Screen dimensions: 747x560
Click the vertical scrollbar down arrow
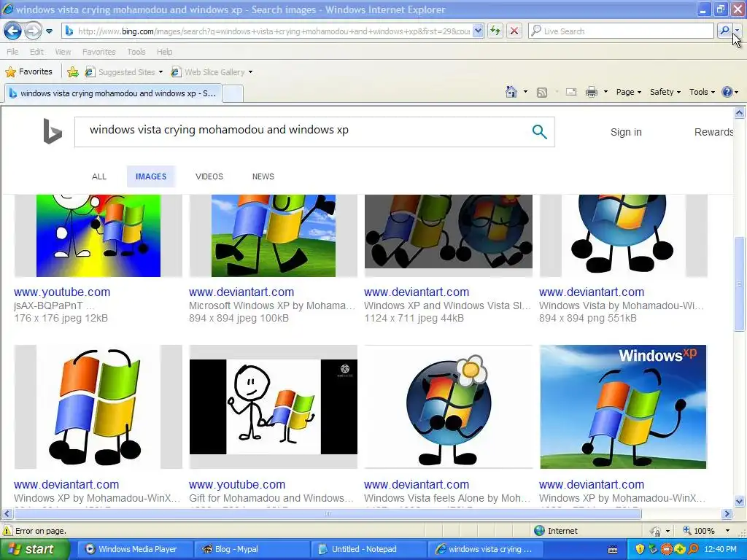point(740,501)
